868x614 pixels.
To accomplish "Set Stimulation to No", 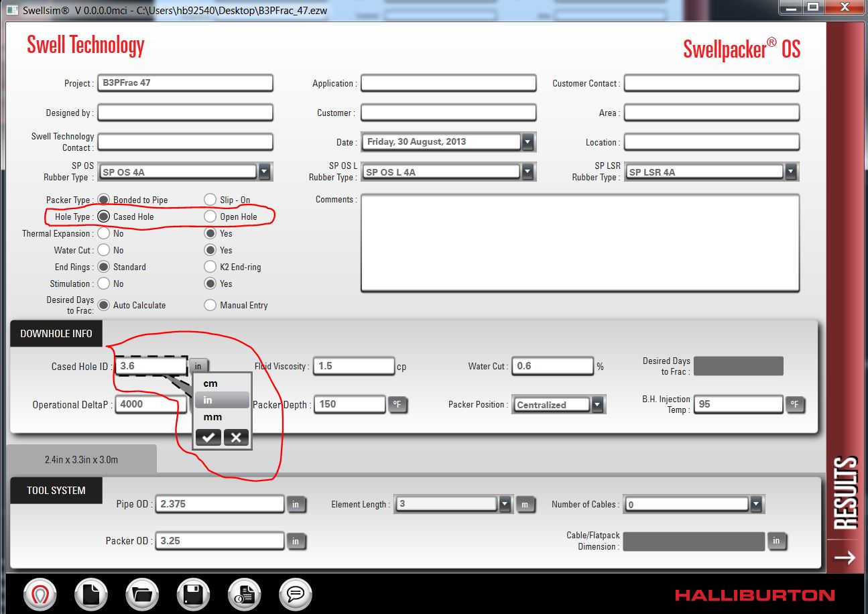I will coord(103,284).
